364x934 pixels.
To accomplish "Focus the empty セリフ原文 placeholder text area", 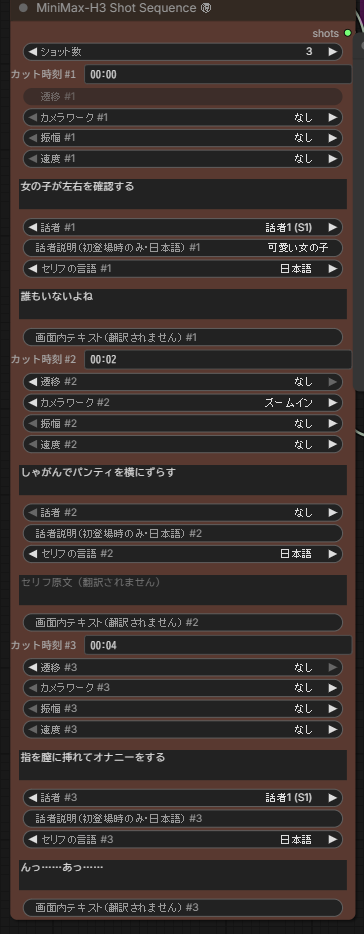I will [183, 590].
